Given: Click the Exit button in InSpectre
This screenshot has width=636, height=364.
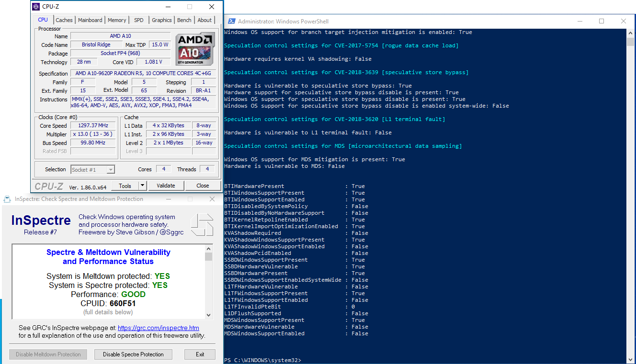Looking at the screenshot, I should [200, 354].
